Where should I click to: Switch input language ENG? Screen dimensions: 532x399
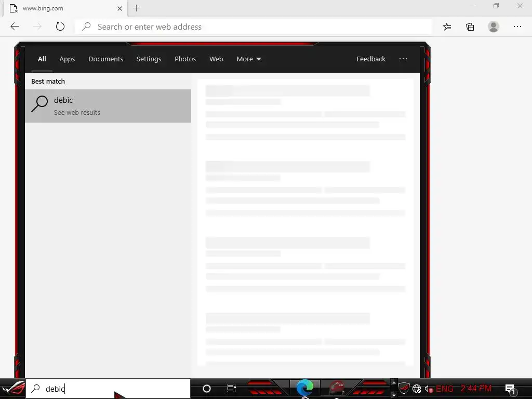point(445,389)
